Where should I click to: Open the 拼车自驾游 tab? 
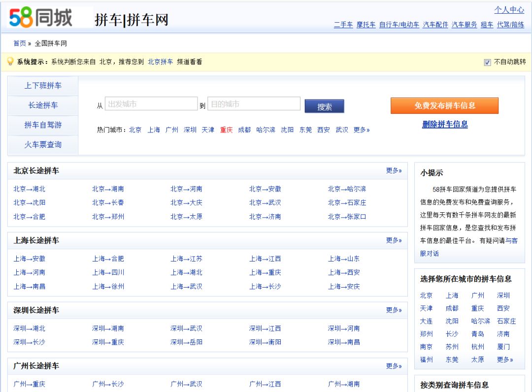coord(43,125)
